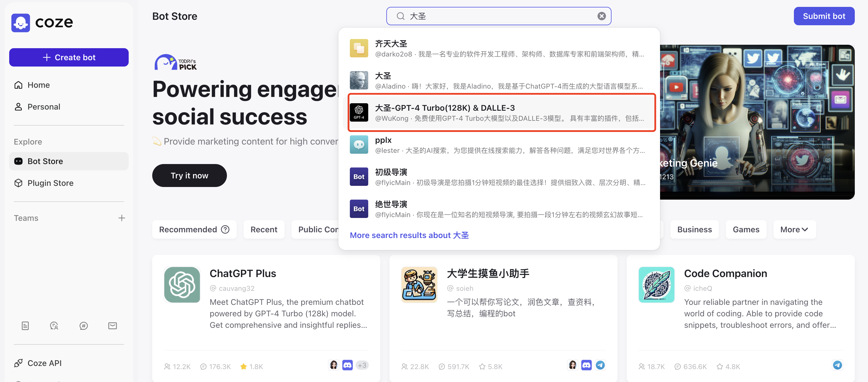Viewport: 868px width, 382px height.
Task: Expand the More categories dropdown
Action: 794,229
